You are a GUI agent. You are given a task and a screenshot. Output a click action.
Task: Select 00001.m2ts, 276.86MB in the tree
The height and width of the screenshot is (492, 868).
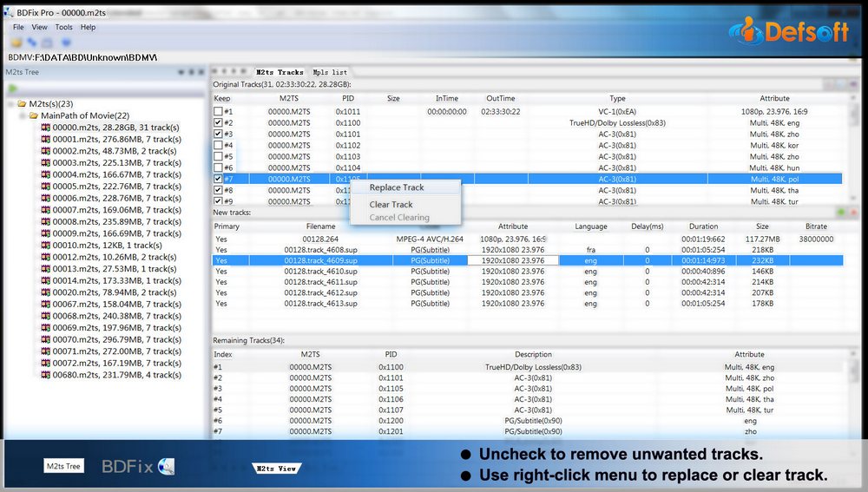(x=117, y=140)
